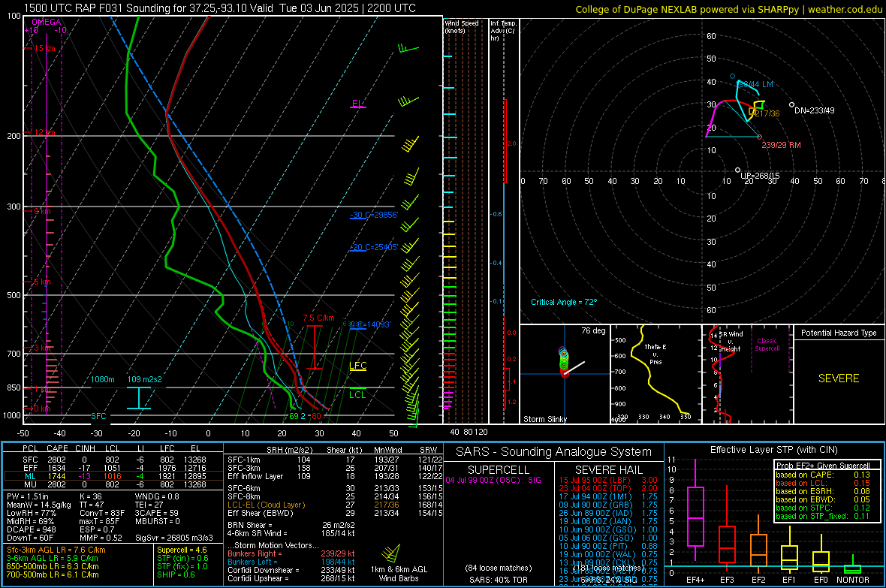Click the based on CAPE probability row
The width and height of the screenshot is (886, 588).
[x=823, y=475]
